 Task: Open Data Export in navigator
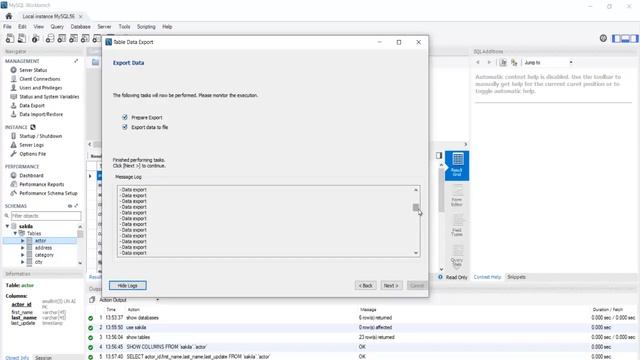click(32, 105)
